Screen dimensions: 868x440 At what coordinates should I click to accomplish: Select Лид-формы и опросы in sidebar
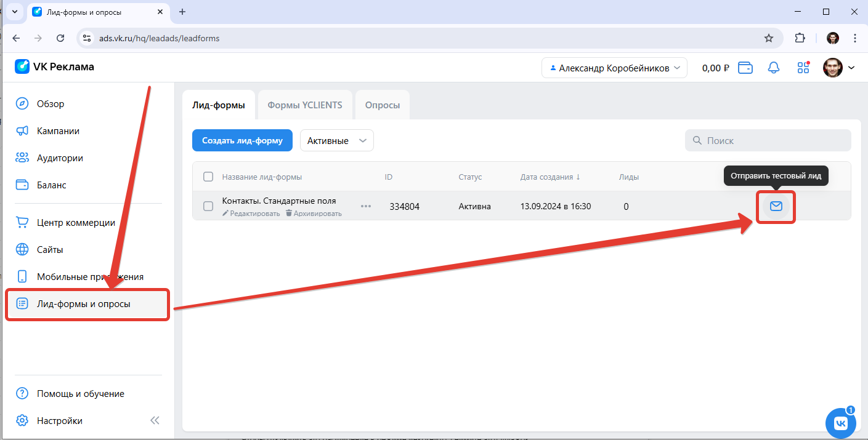tap(87, 304)
